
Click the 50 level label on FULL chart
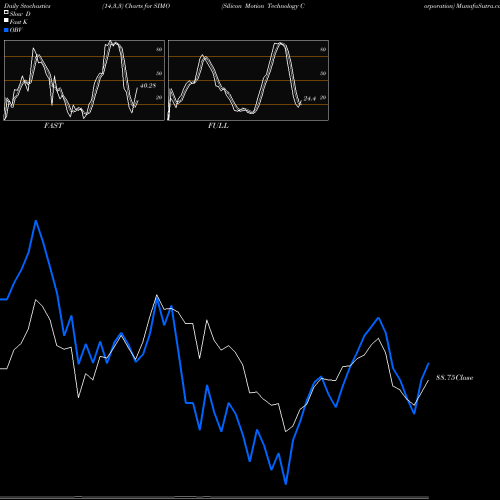click(323, 73)
